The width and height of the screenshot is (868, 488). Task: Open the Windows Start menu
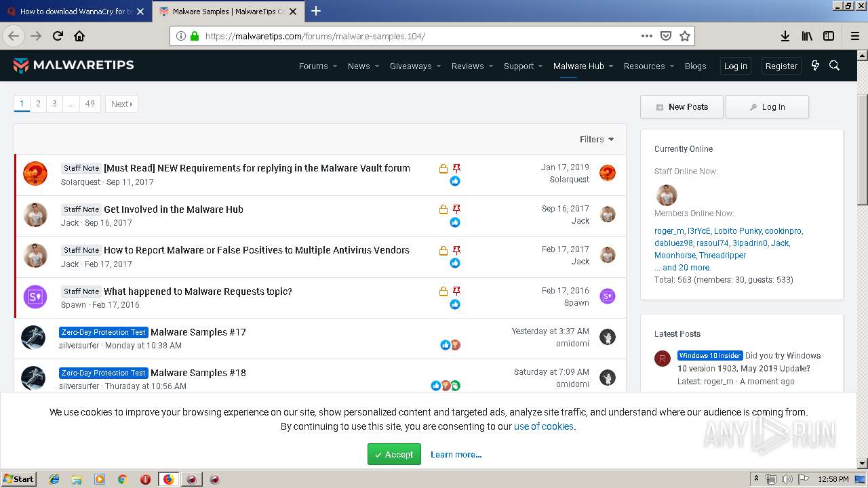pyautogui.click(x=19, y=479)
